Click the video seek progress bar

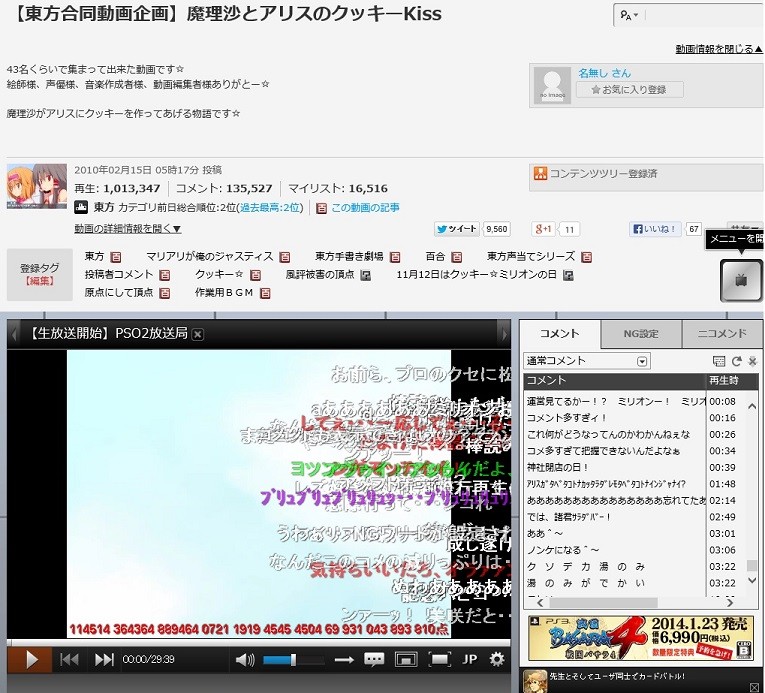[x=259, y=642]
